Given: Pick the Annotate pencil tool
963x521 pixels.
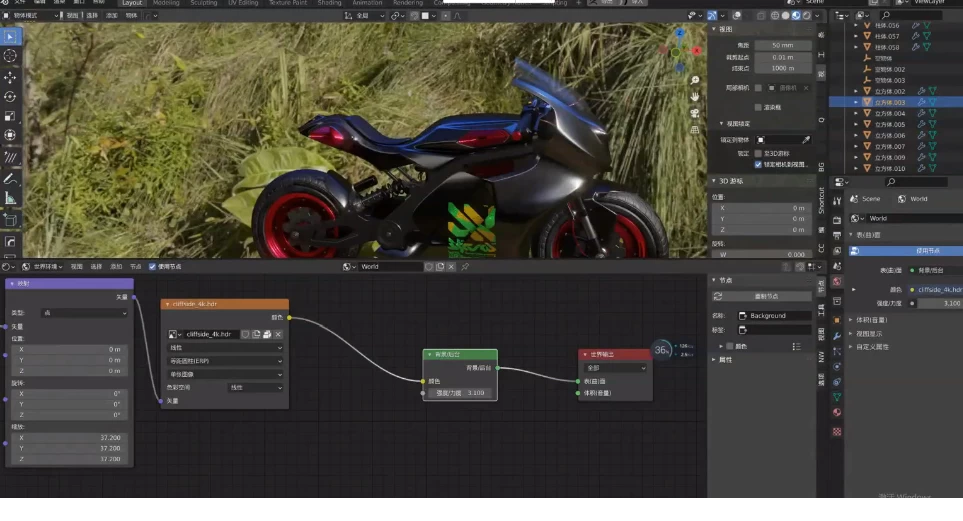Looking at the screenshot, I should 10,178.
